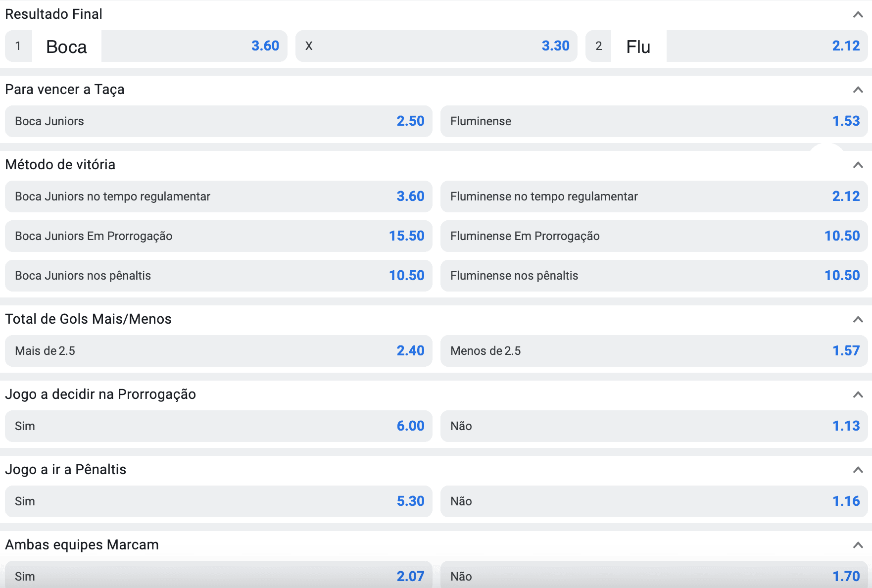Pick Boca Juniors to win the cup at 2.50

[x=219, y=121]
